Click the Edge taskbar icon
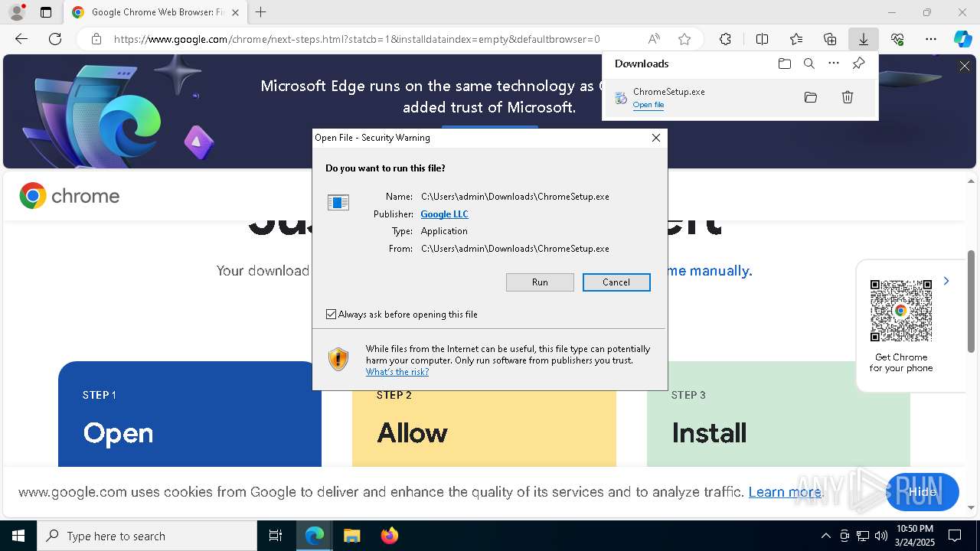980x551 pixels. [315, 536]
